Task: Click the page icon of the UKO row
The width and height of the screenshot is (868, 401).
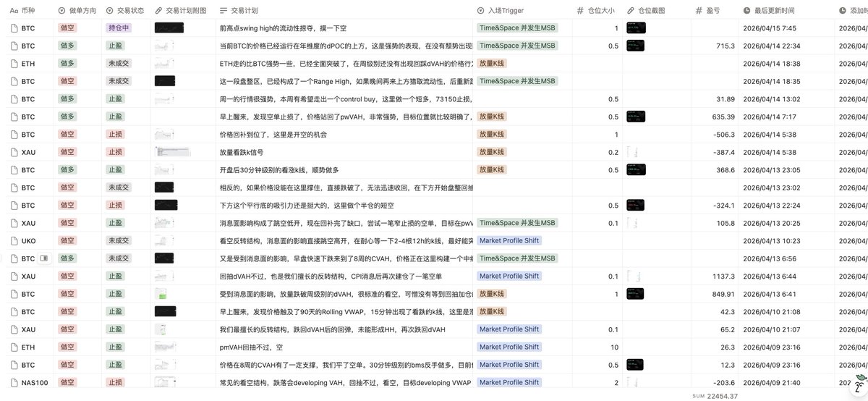Action: (x=14, y=241)
